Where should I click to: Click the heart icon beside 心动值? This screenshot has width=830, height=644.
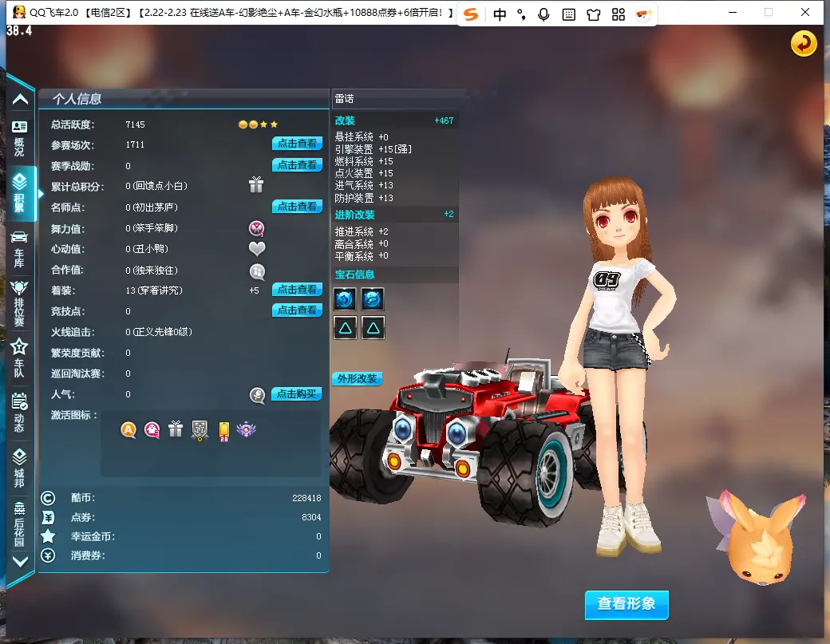(x=257, y=248)
